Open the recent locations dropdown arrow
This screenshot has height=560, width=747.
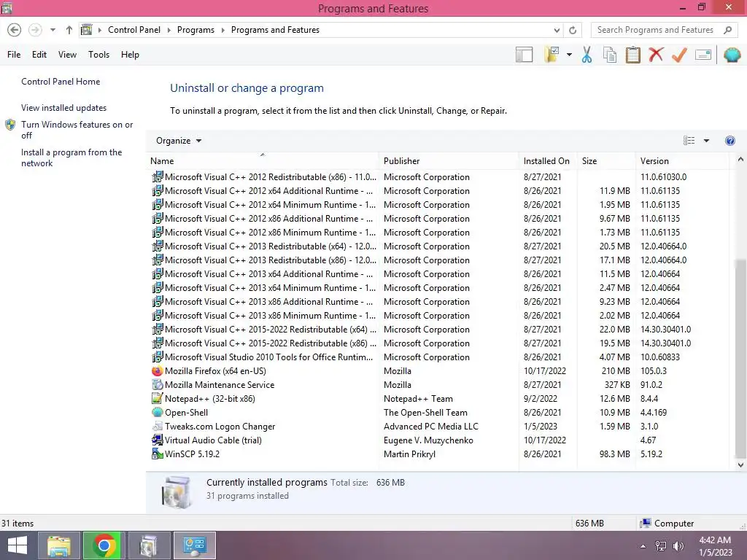pos(53,30)
